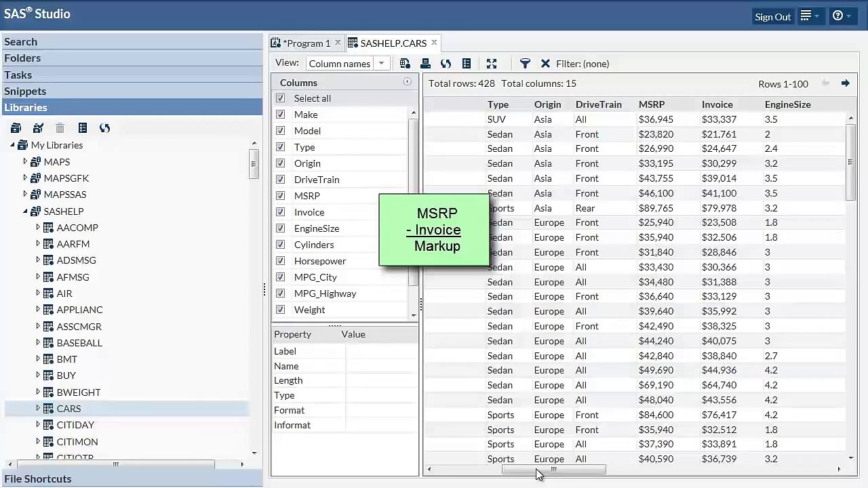868x488 pixels.
Task: Clear the filter with the X icon
Action: [545, 64]
